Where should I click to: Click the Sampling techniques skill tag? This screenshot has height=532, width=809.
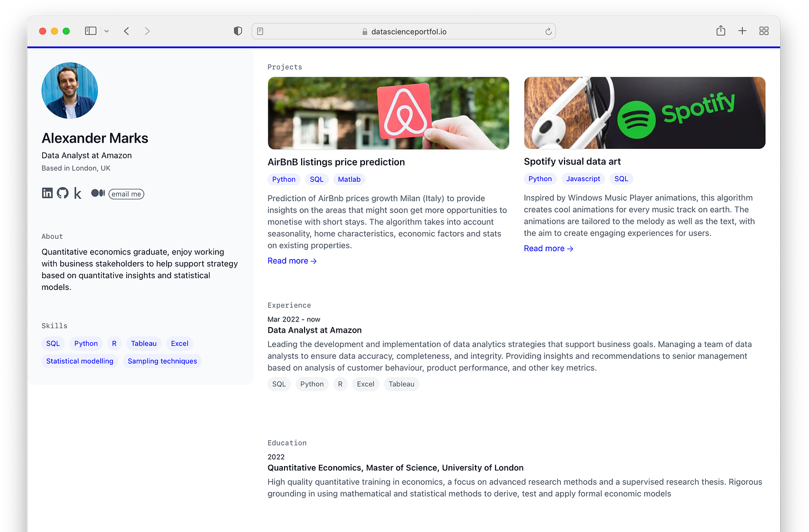(162, 361)
